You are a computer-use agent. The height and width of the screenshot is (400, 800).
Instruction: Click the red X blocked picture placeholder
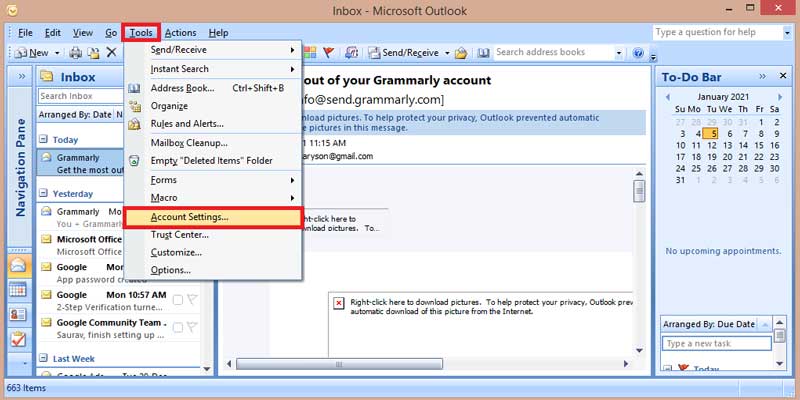click(x=339, y=303)
